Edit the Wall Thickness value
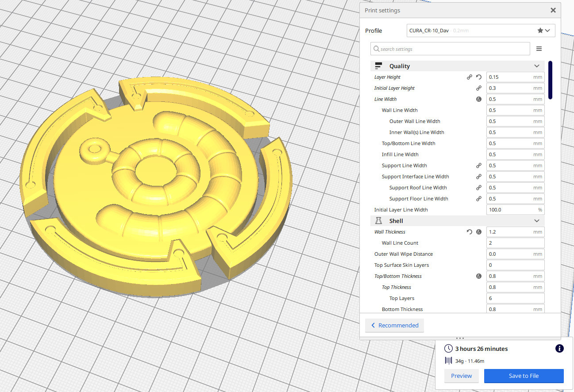The height and width of the screenshot is (392, 574). 515,232
